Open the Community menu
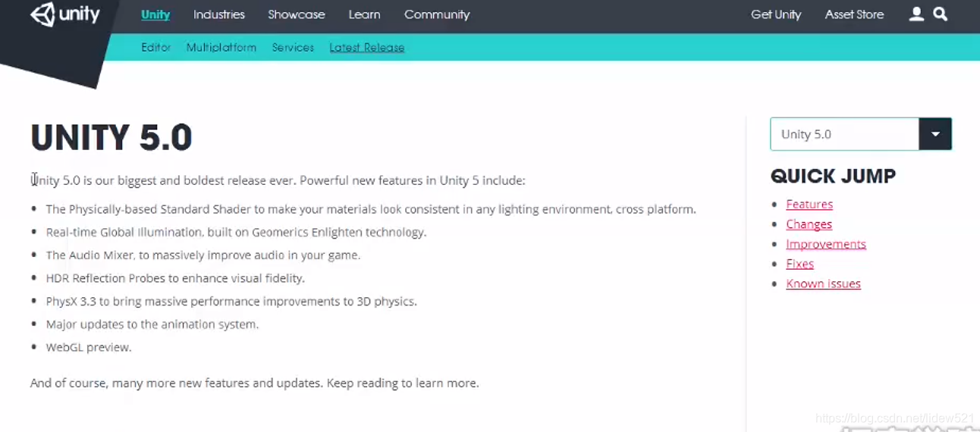The height and width of the screenshot is (432, 980). point(437,14)
